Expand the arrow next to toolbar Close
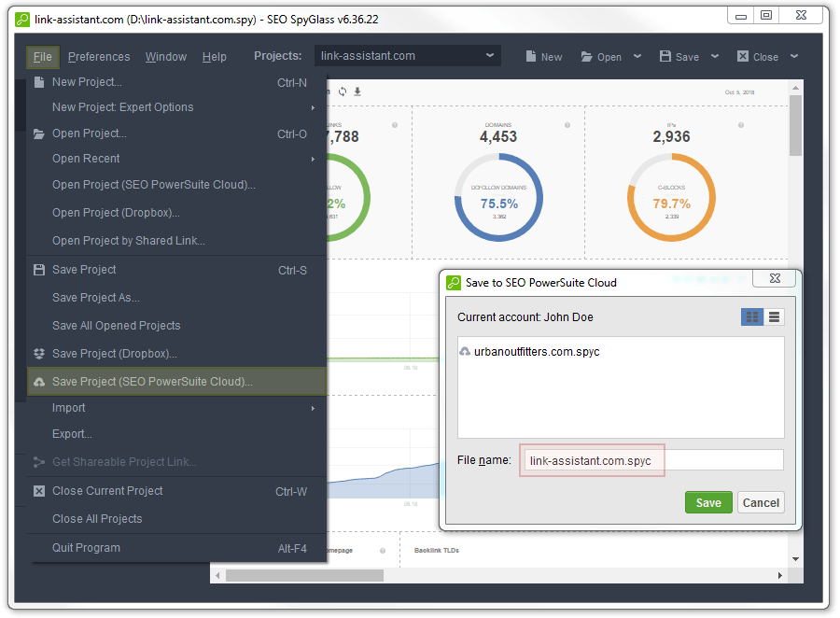The width and height of the screenshot is (840, 618). (794, 56)
